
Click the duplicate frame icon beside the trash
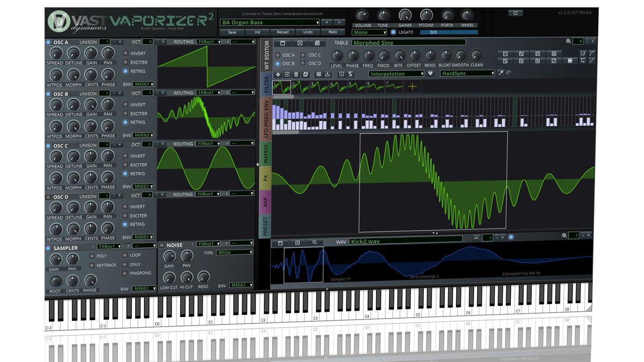(305, 74)
